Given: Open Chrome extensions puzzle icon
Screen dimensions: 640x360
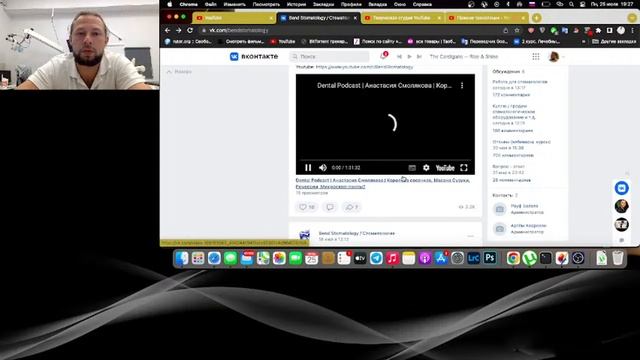Looking at the screenshot, I should tap(598, 30).
